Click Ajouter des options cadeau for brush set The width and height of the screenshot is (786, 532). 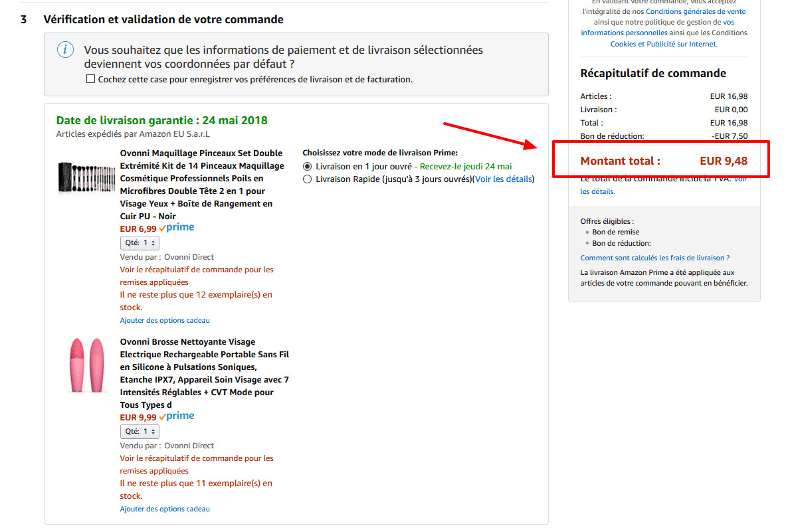click(x=164, y=320)
